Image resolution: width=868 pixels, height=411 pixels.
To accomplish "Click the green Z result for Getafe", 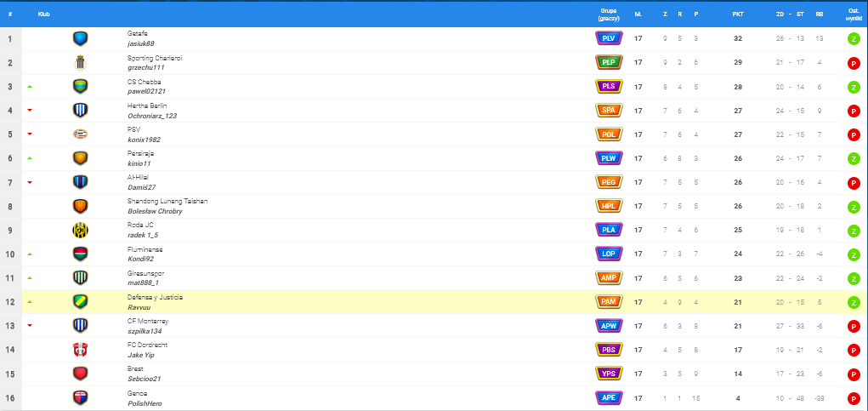I will (853, 39).
